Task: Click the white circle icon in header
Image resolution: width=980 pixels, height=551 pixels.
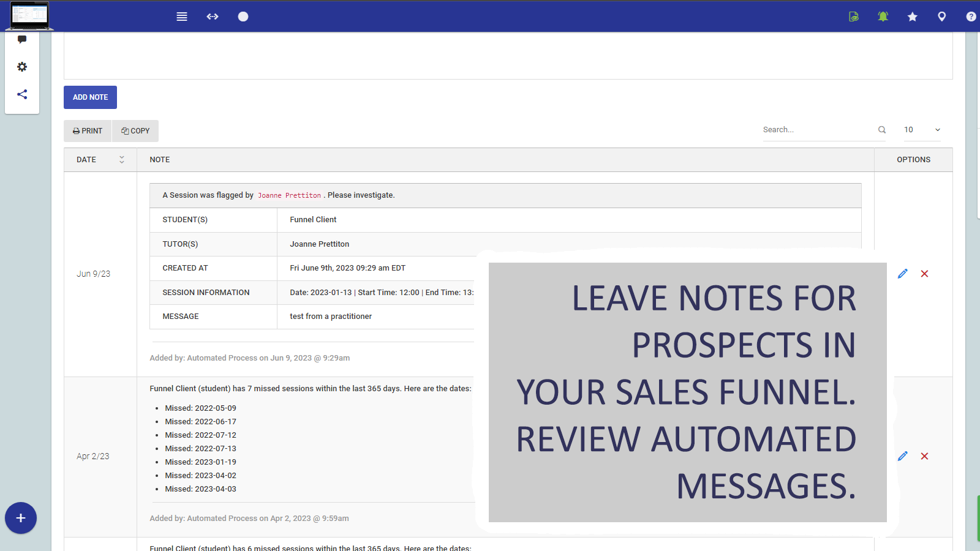Action: (x=243, y=17)
